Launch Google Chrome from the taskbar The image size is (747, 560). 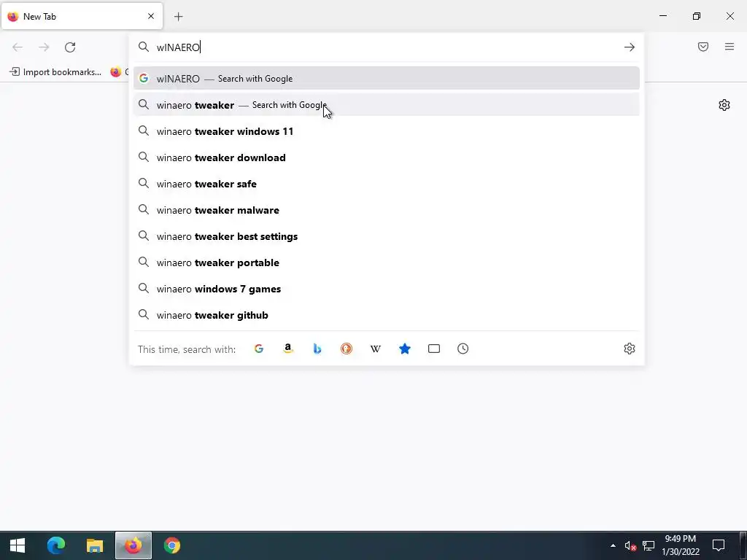pyautogui.click(x=172, y=545)
